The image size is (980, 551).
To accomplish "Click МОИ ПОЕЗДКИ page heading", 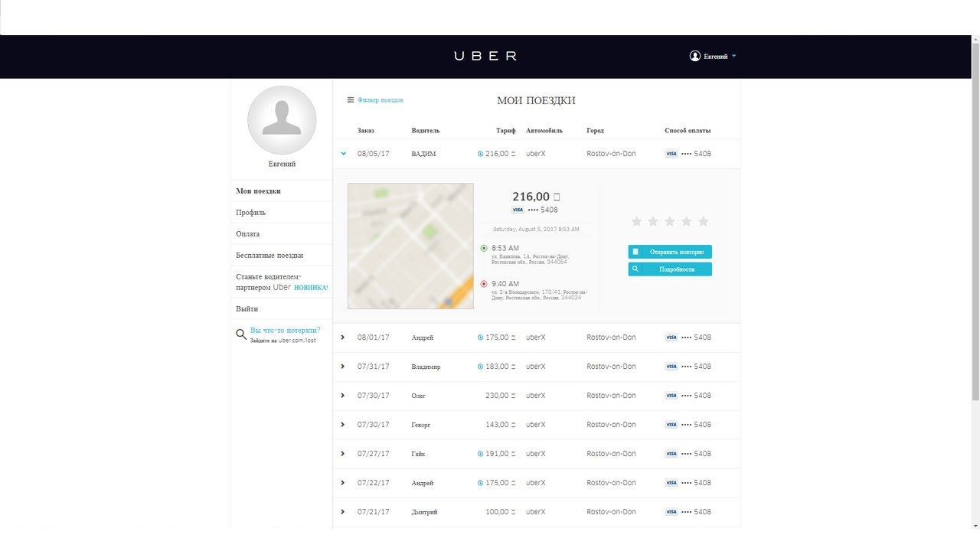I will coord(536,100).
